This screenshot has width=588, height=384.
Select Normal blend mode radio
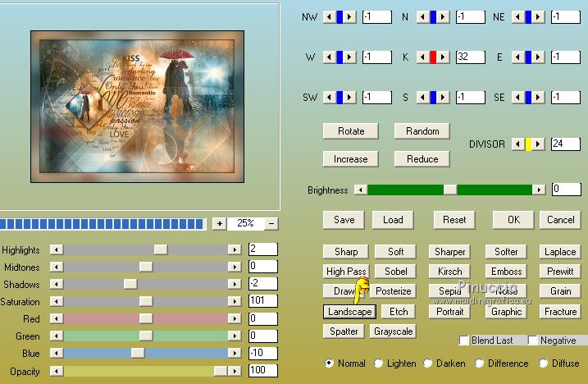click(329, 363)
